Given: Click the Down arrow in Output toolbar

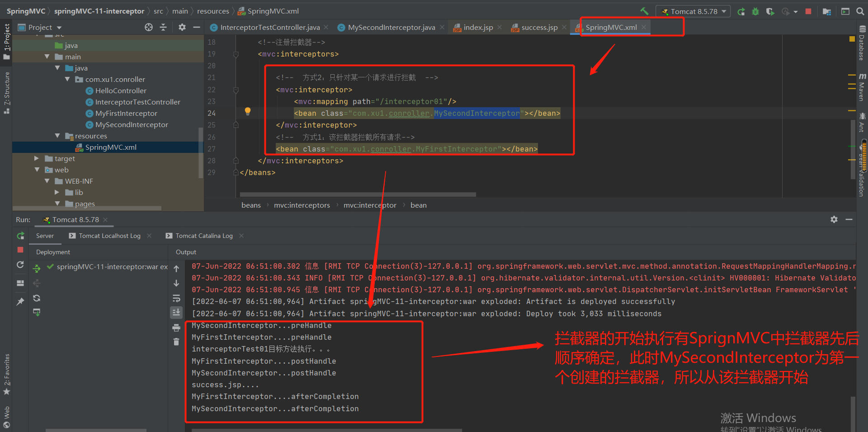Looking at the screenshot, I should [176, 283].
